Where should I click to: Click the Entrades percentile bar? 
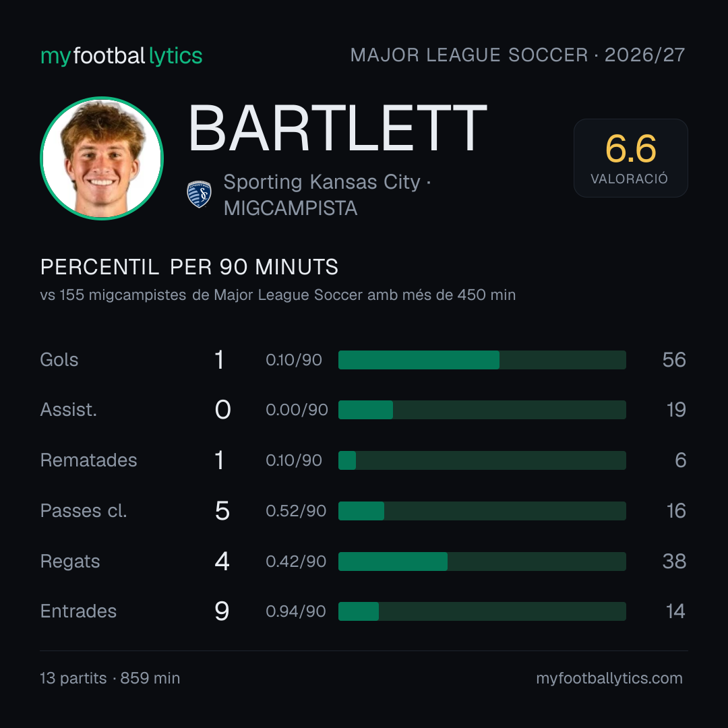pyautogui.click(x=482, y=611)
